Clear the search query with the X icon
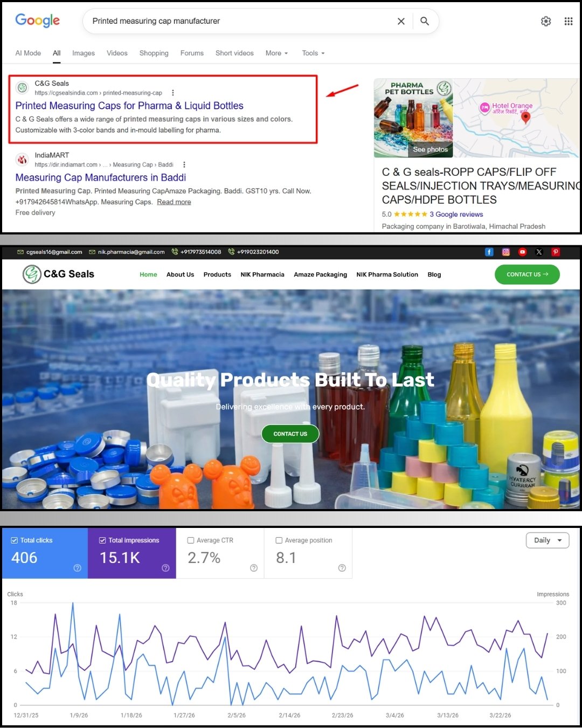Image resolution: width=582 pixels, height=728 pixels. 401,21
